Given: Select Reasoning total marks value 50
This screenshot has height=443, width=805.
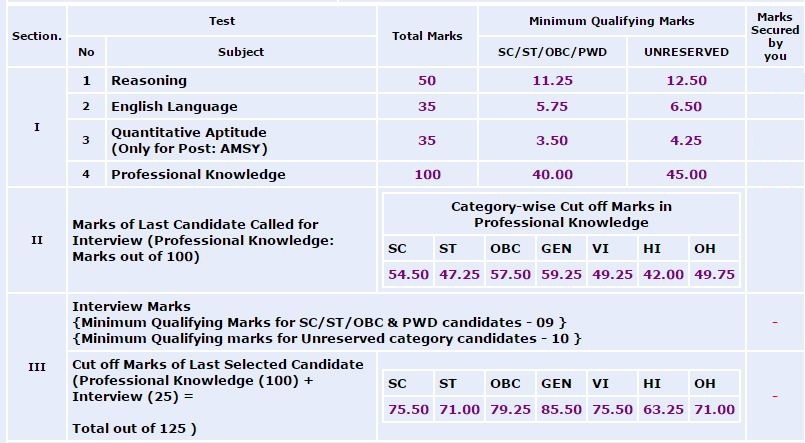Looking at the screenshot, I should coord(427,80).
